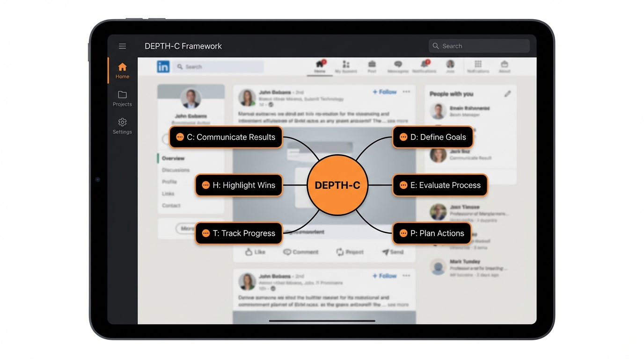Viewport: 644px width, 359px height.
Task: Select the Overview item in profile menu
Action: point(173,158)
